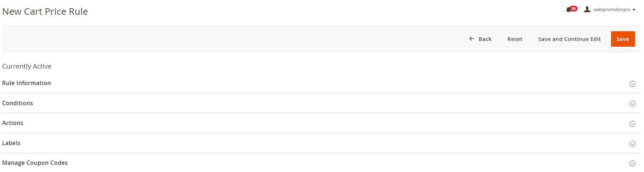Click the circled chevron beside Actions

point(632,124)
